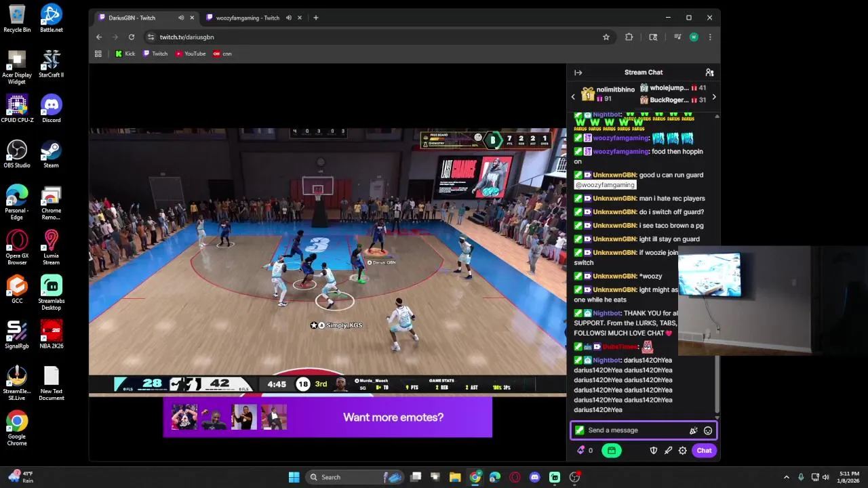This screenshot has height=488, width=868.
Task: Open the Recycle Bin
Action: pyautogui.click(x=17, y=18)
